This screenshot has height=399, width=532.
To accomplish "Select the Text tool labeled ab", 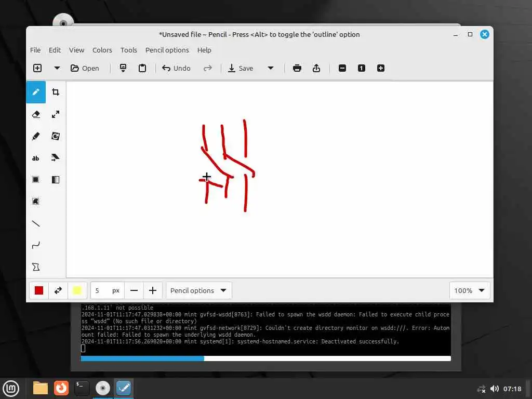I will tap(36, 158).
